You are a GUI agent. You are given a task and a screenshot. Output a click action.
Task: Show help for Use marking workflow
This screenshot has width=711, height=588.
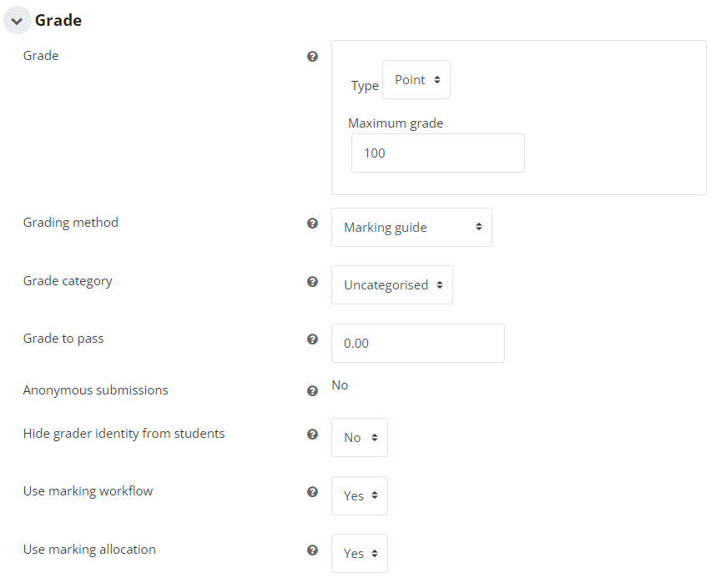[x=312, y=492]
